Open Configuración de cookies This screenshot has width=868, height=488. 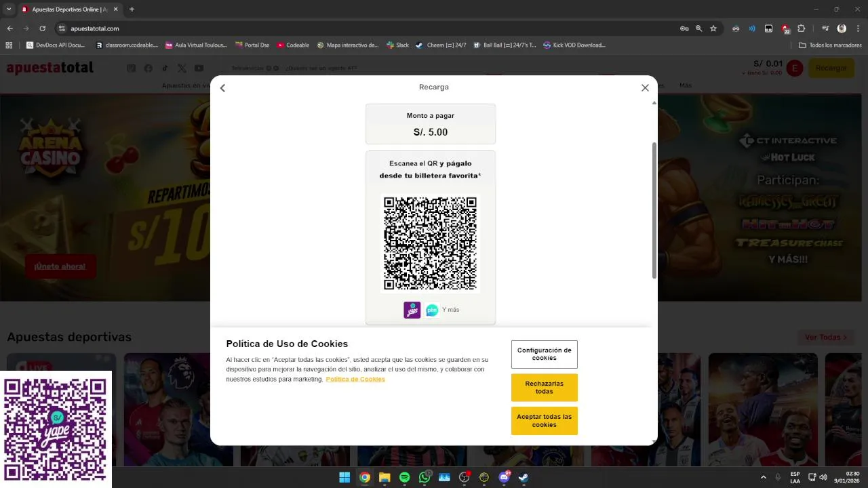pyautogui.click(x=545, y=354)
